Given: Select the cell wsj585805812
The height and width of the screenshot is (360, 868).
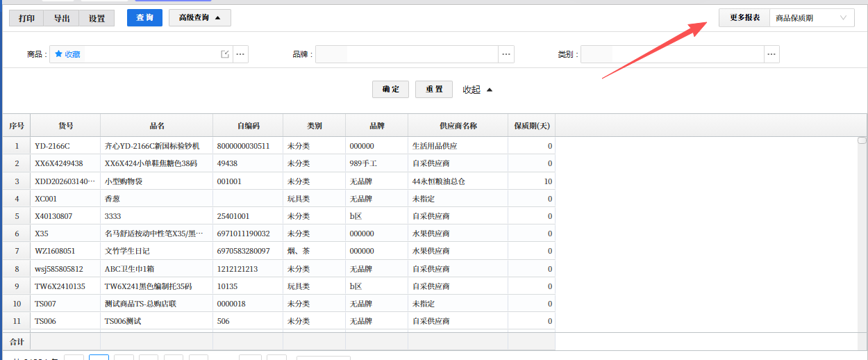Looking at the screenshot, I should coord(66,269).
